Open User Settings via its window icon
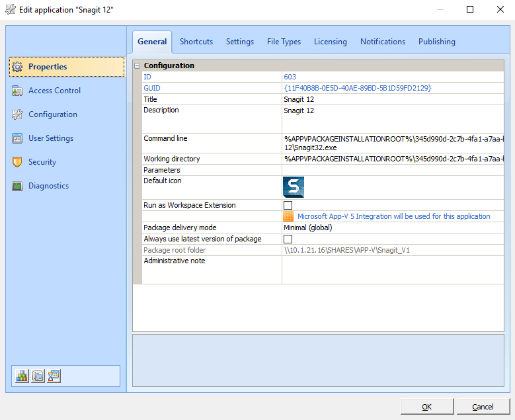 click(x=17, y=138)
